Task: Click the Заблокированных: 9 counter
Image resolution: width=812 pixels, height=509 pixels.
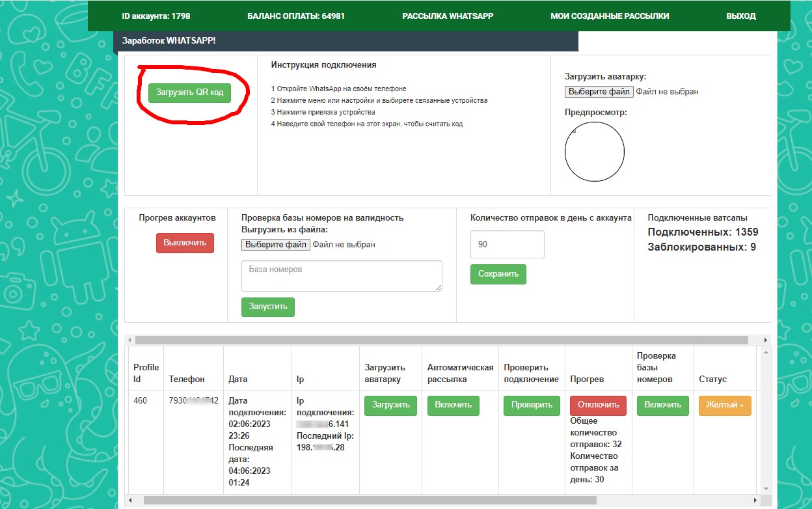Action: [702, 247]
